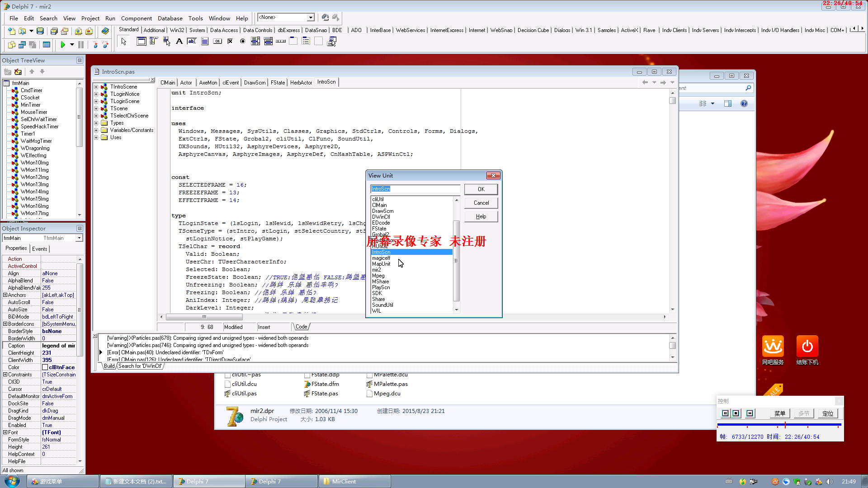
Task: Click the View Unit list vertical scrollbar
Action: pos(457,255)
